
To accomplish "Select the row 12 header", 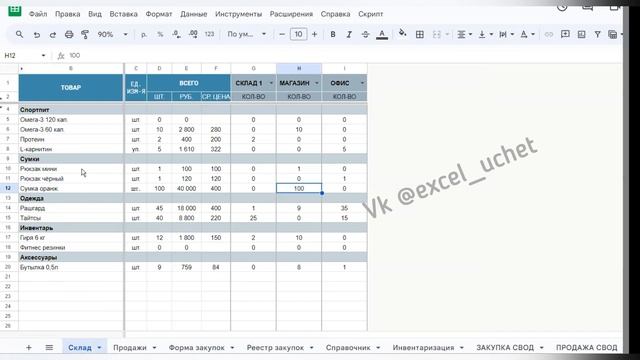I will (8, 189).
